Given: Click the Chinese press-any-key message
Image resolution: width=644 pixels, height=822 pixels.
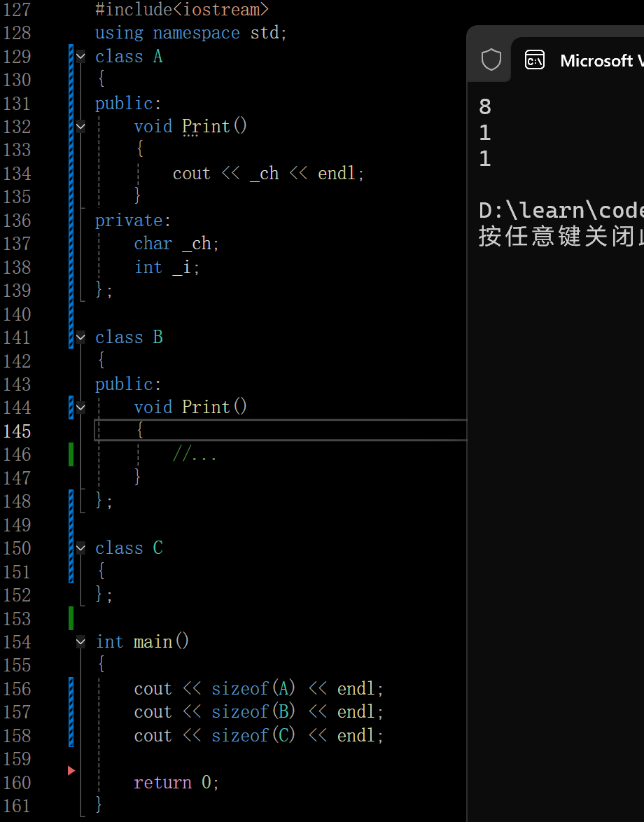Looking at the screenshot, I should [x=561, y=237].
